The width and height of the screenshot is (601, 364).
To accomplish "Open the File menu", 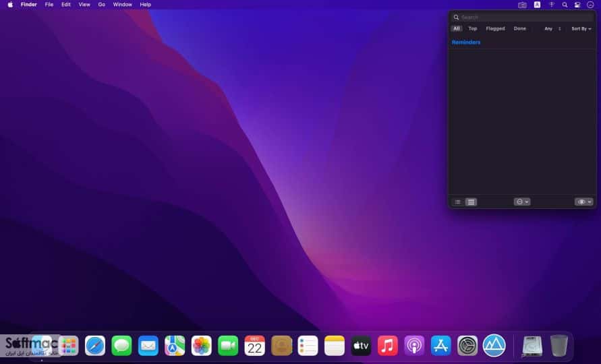I will (49, 5).
